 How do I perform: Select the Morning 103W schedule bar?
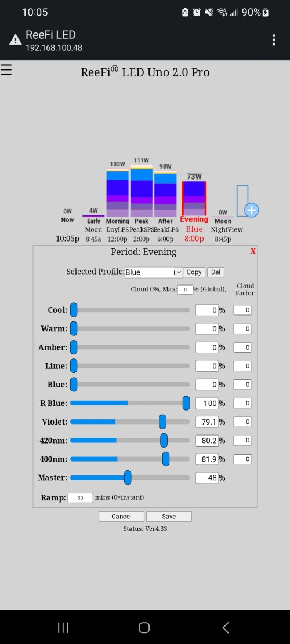coord(117,193)
